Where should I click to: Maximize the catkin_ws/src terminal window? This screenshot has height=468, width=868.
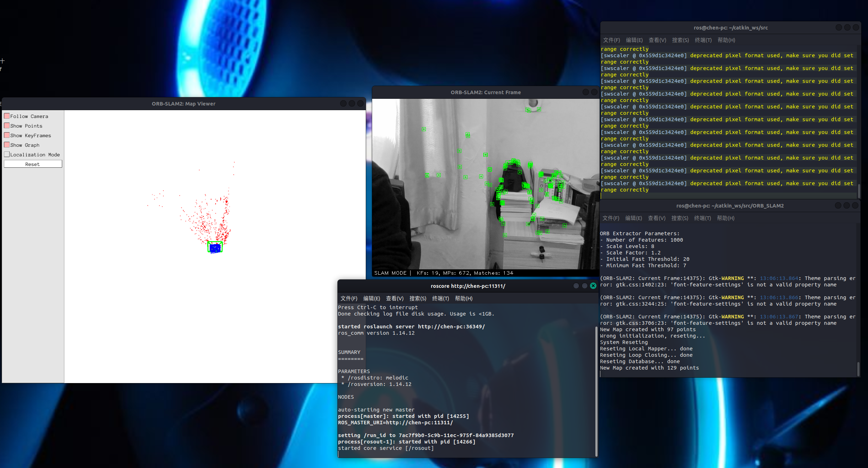coord(847,27)
